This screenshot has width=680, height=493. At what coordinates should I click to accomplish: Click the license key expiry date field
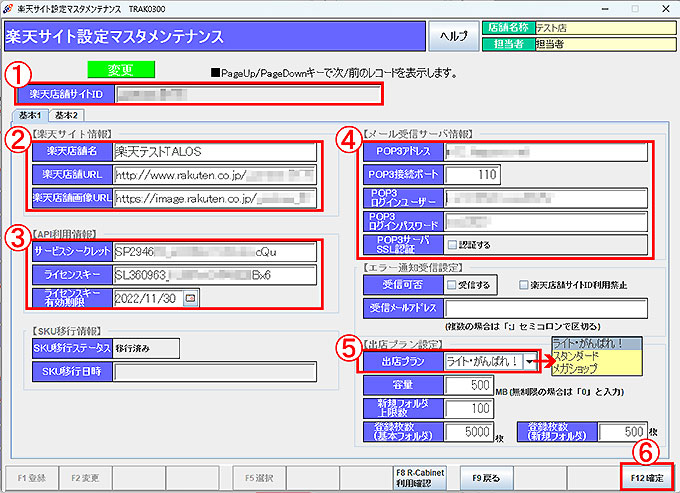coord(148,298)
